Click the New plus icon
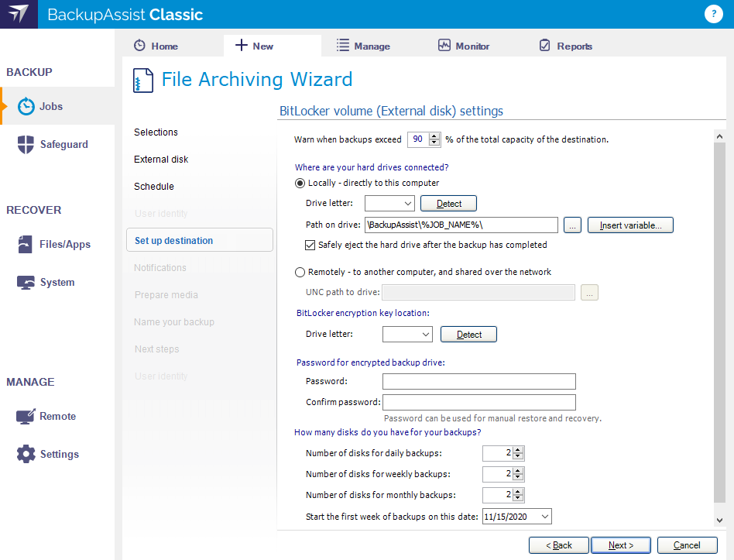This screenshot has height=560, width=734. [241, 45]
